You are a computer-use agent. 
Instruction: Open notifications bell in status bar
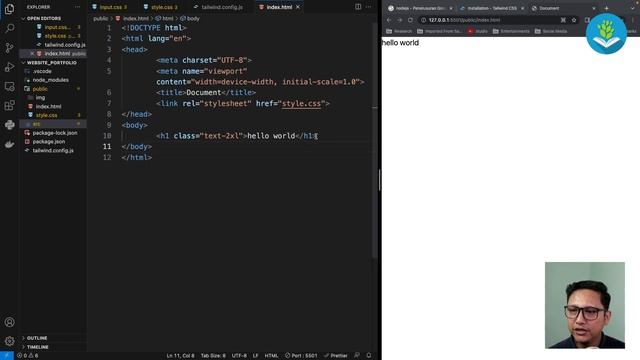click(369, 356)
